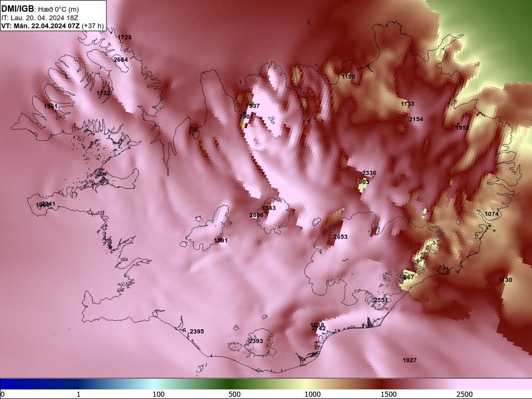The width and height of the screenshot is (532, 399).
Task: Click the 'IT: Lau. 20. 04. 2024 18Z' line
Action: (x=40, y=18)
